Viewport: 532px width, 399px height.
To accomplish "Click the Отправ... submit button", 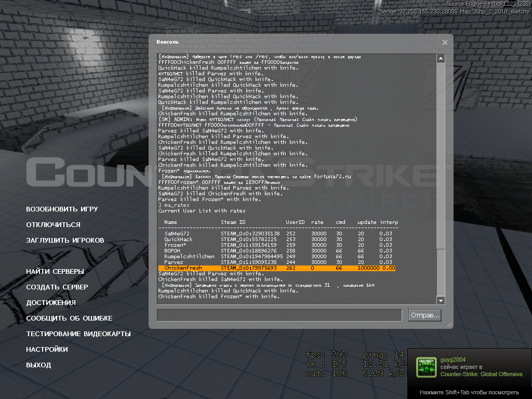I will point(425,315).
